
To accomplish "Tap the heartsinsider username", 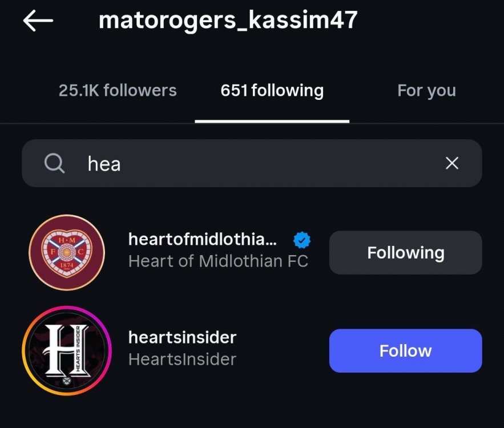I will point(182,337).
